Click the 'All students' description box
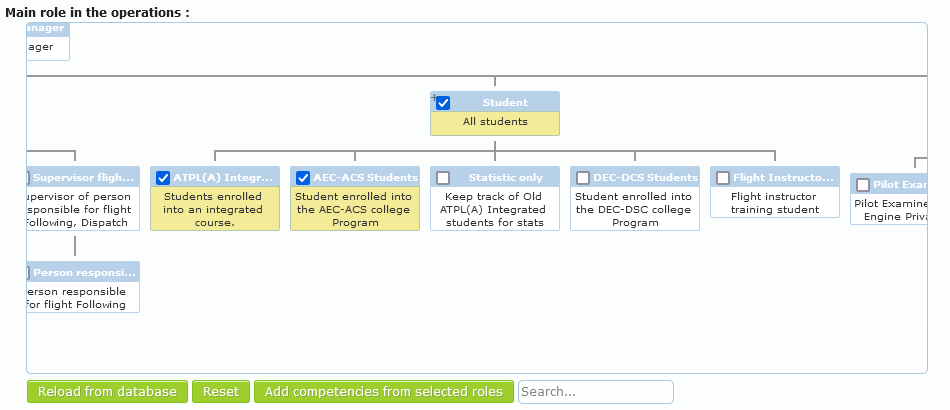 (495, 123)
